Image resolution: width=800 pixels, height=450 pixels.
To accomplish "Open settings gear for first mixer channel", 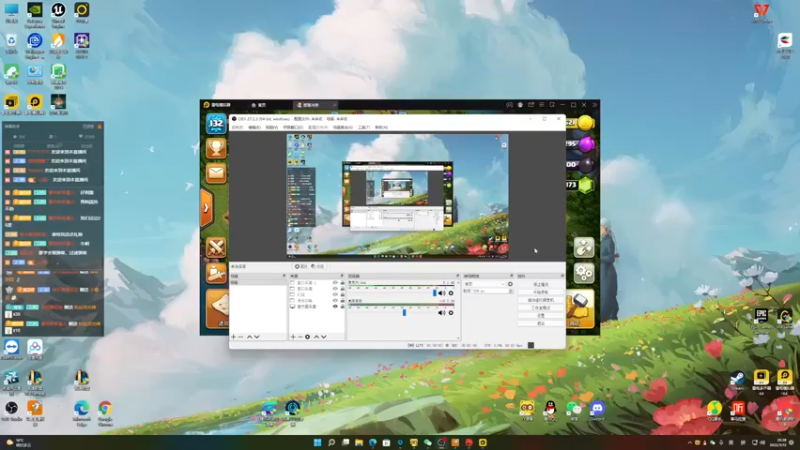I will (x=451, y=293).
